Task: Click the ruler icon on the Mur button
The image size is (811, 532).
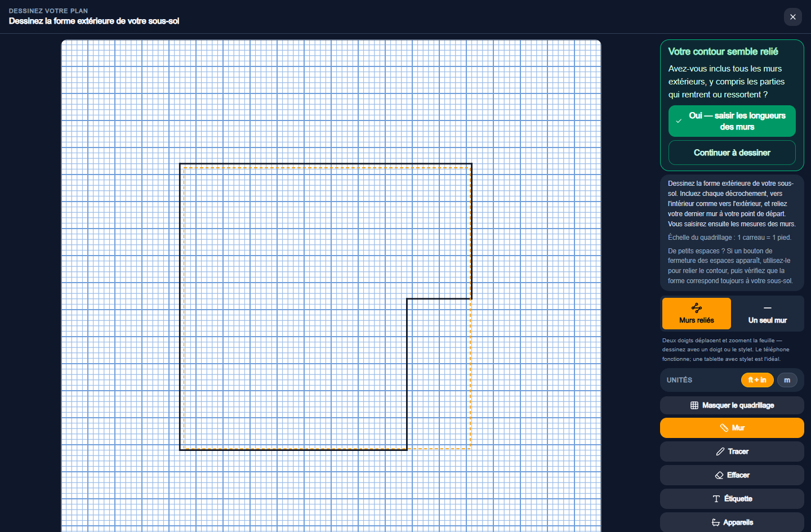Action: (x=724, y=428)
